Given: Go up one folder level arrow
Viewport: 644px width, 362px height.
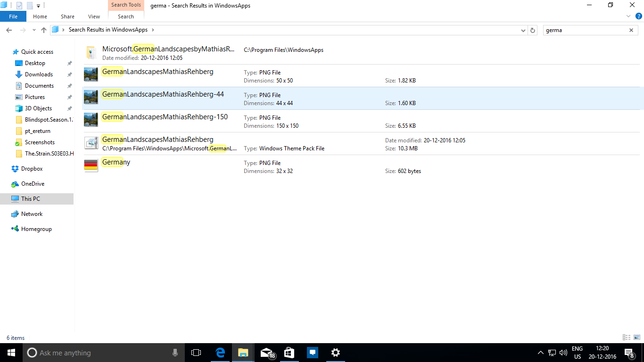Looking at the screenshot, I should [44, 30].
